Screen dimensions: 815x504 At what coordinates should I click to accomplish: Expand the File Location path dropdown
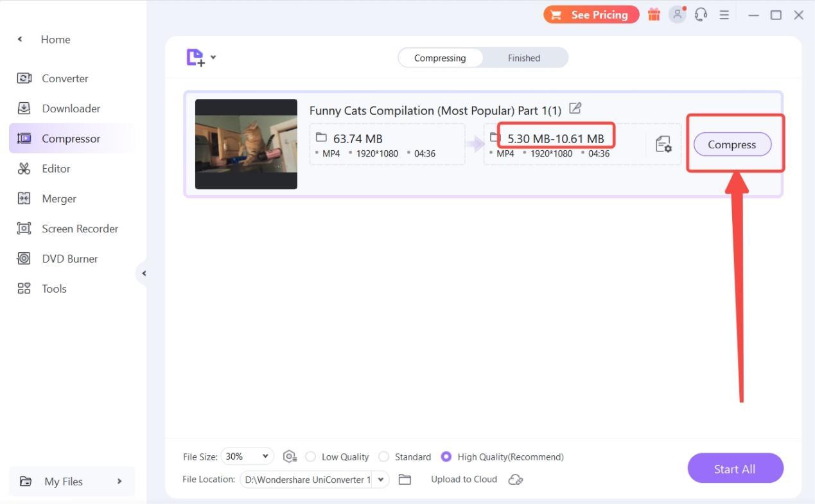(x=380, y=479)
